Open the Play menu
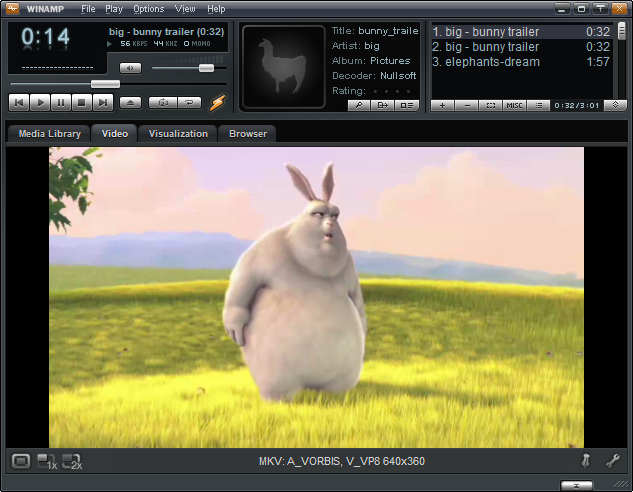 (114, 9)
